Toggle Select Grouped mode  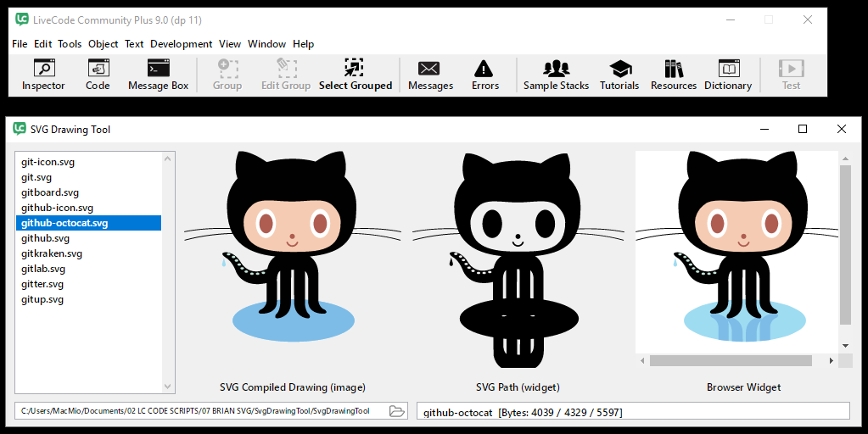355,75
